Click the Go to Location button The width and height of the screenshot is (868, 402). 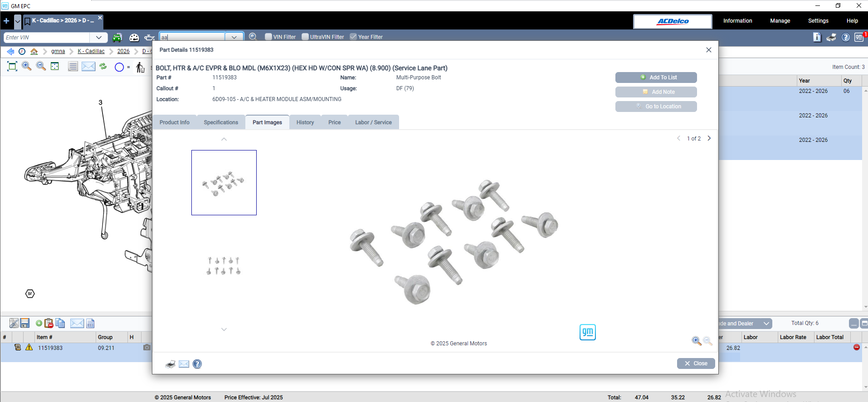tap(656, 107)
